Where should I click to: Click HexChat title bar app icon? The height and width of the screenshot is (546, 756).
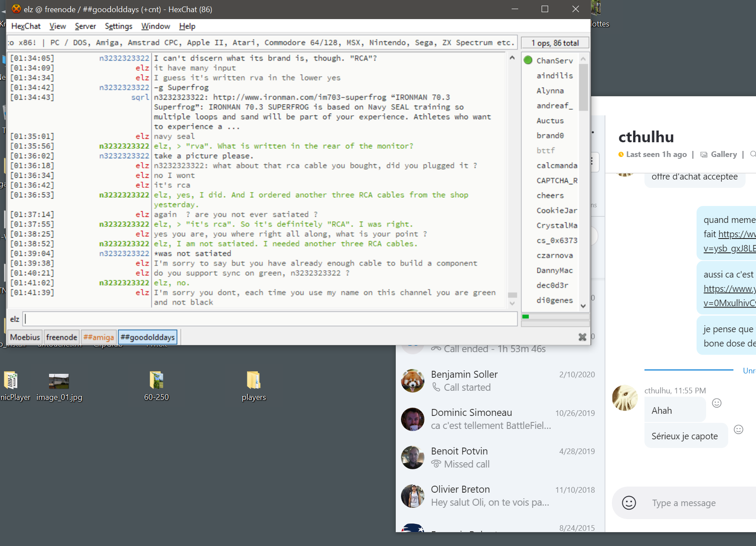click(16, 9)
